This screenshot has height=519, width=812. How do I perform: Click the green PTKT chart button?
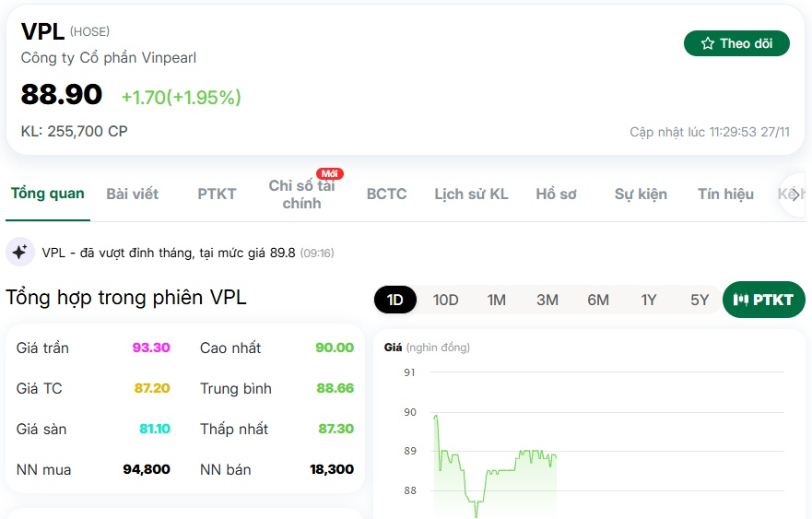pyautogui.click(x=764, y=300)
